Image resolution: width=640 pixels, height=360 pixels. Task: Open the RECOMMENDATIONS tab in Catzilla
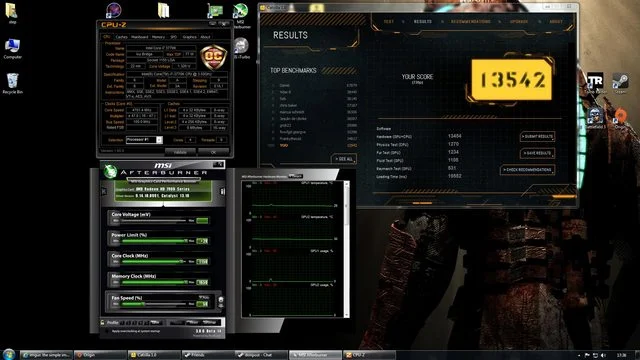tap(471, 22)
